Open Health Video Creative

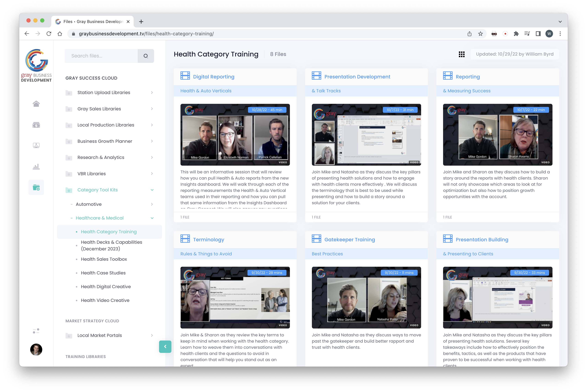point(105,301)
